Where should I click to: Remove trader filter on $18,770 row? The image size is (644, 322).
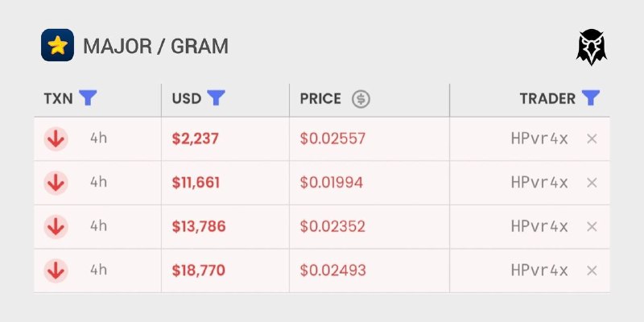[592, 270]
